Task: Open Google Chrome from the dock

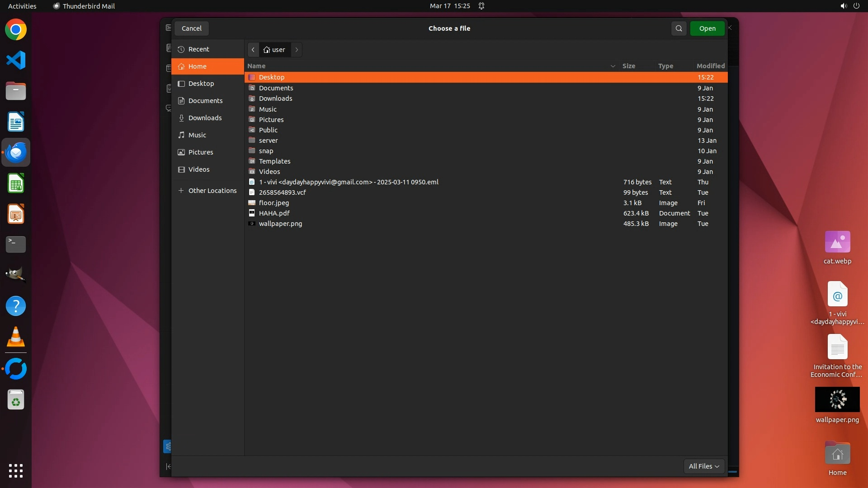Action: [x=16, y=30]
